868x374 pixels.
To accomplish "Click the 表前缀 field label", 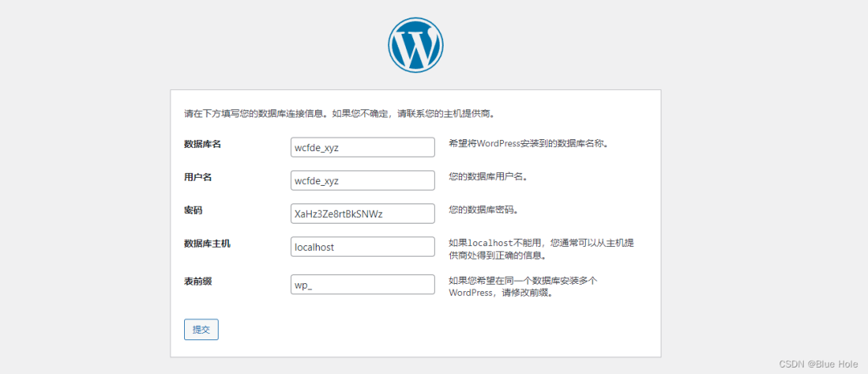I will (x=198, y=281).
